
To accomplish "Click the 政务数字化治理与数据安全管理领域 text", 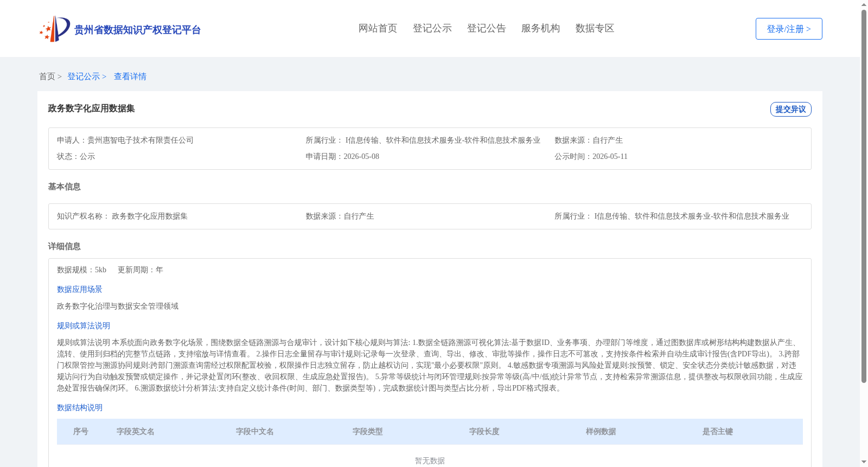I will 118,306.
